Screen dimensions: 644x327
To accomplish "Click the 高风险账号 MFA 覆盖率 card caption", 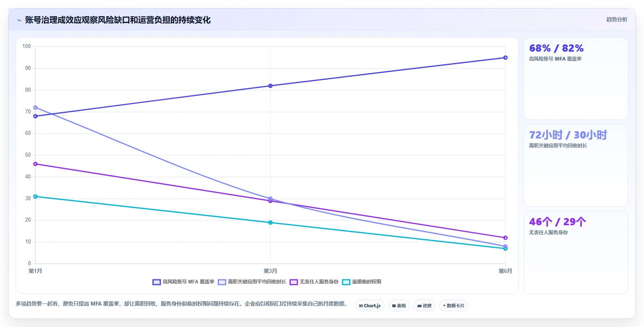I will [x=555, y=59].
